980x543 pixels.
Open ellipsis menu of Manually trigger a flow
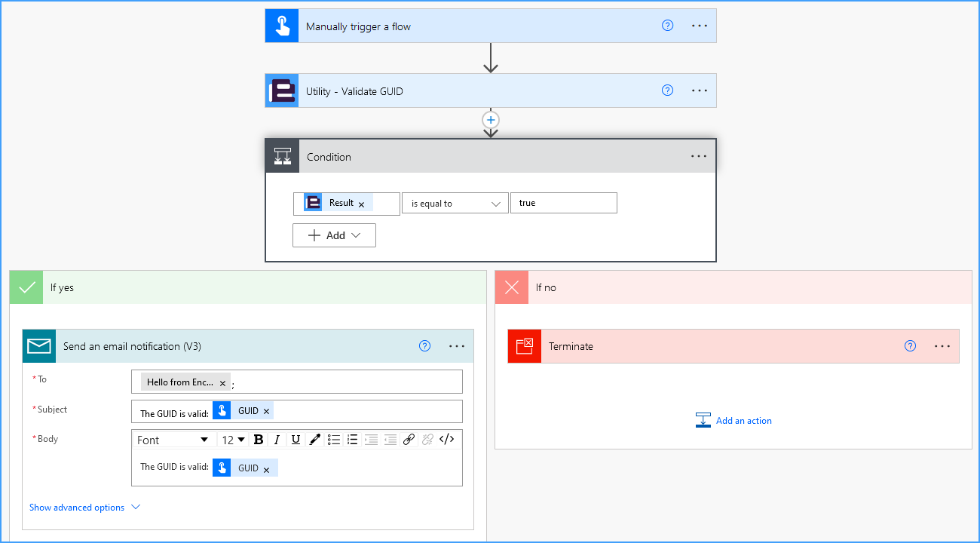point(700,26)
